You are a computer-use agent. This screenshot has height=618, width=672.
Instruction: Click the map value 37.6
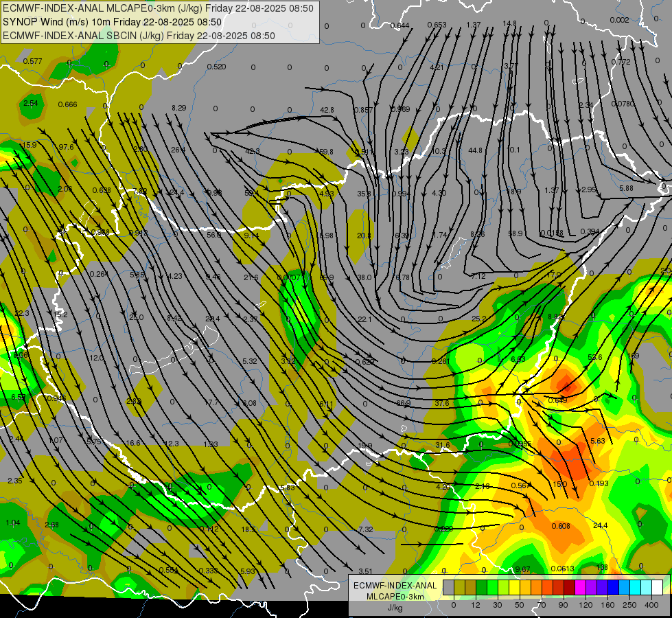[442, 403]
